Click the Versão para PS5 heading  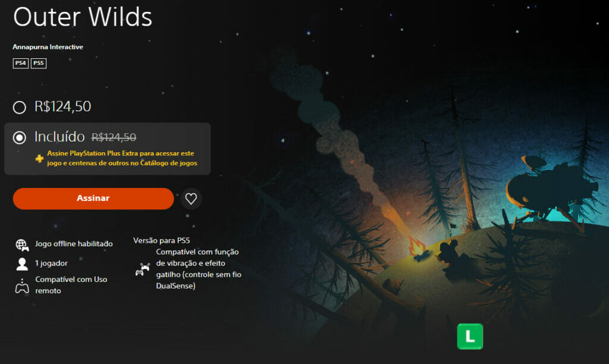pos(162,240)
